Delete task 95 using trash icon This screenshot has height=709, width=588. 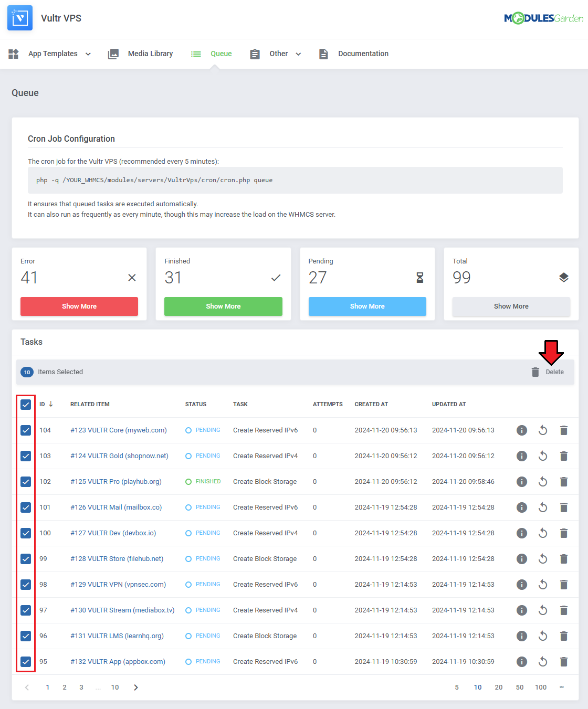564,662
